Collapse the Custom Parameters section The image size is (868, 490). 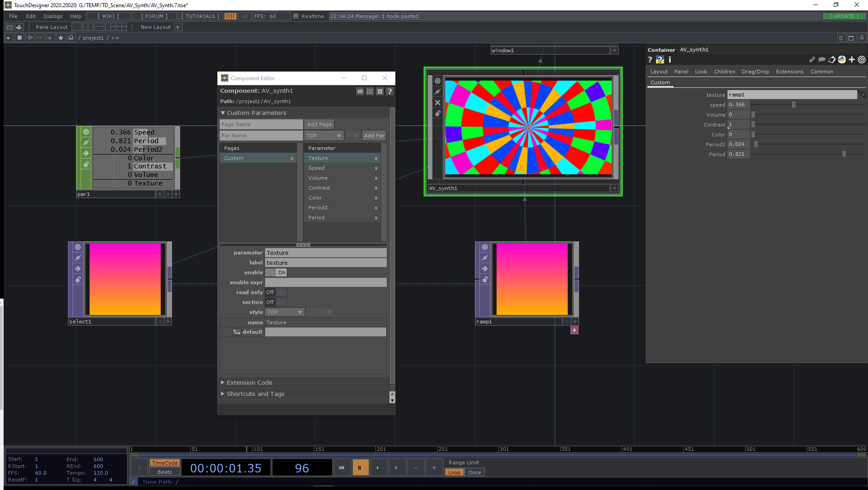point(223,113)
